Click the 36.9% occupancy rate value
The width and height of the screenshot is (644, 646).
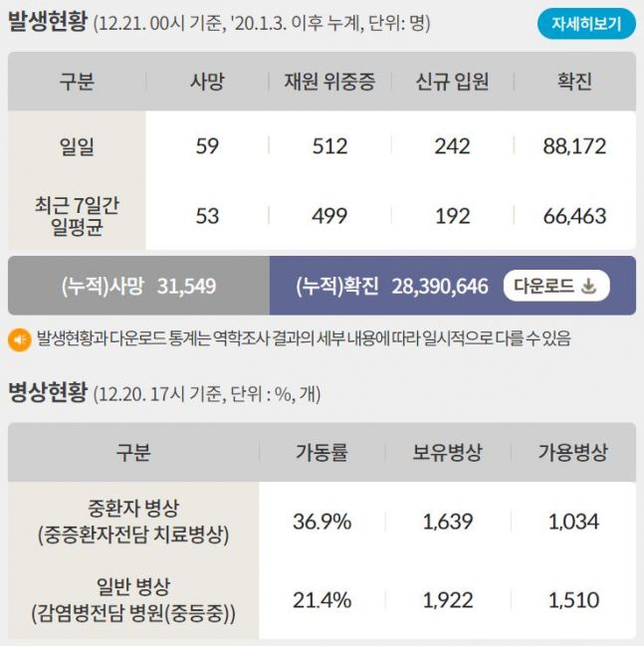point(322,522)
